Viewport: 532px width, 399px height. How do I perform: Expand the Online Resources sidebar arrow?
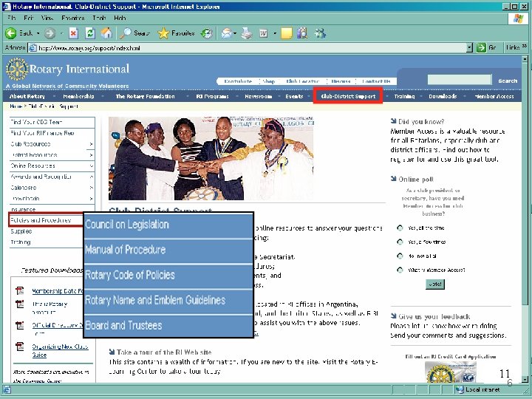[91, 166]
